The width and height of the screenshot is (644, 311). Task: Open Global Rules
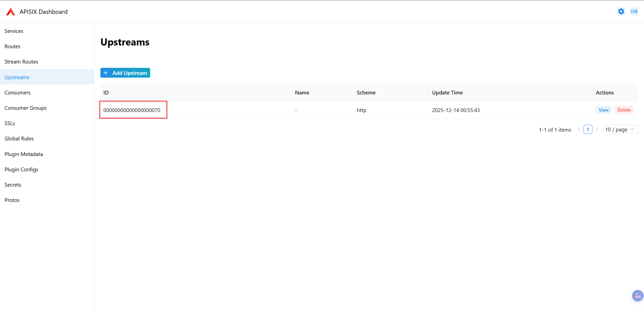pos(19,139)
